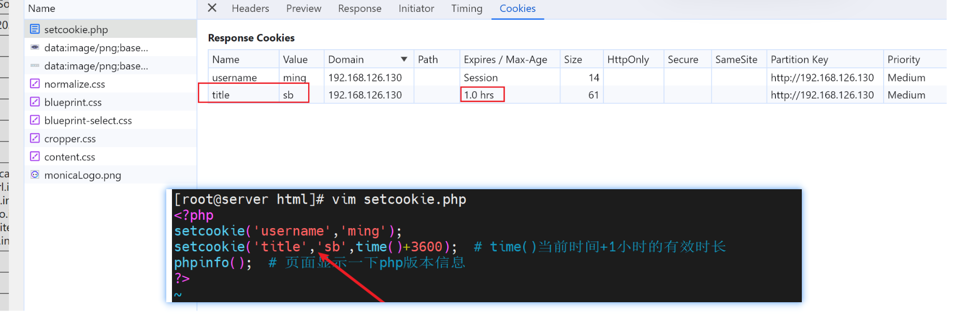The height and width of the screenshot is (324, 980).
Task: Show the Timing tab
Action: pyautogui.click(x=466, y=8)
